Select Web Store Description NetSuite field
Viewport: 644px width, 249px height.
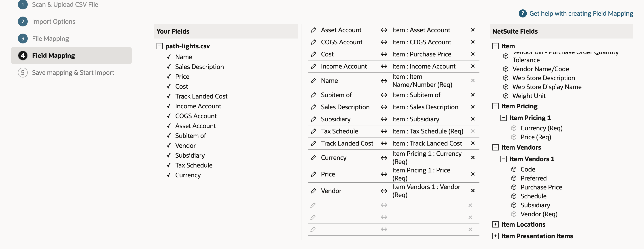tap(544, 78)
